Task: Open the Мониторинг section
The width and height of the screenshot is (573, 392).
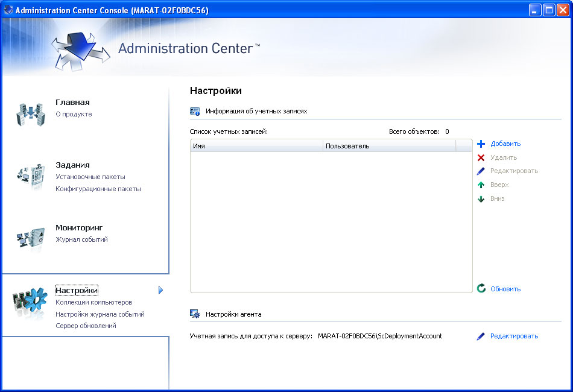Action: click(x=79, y=228)
